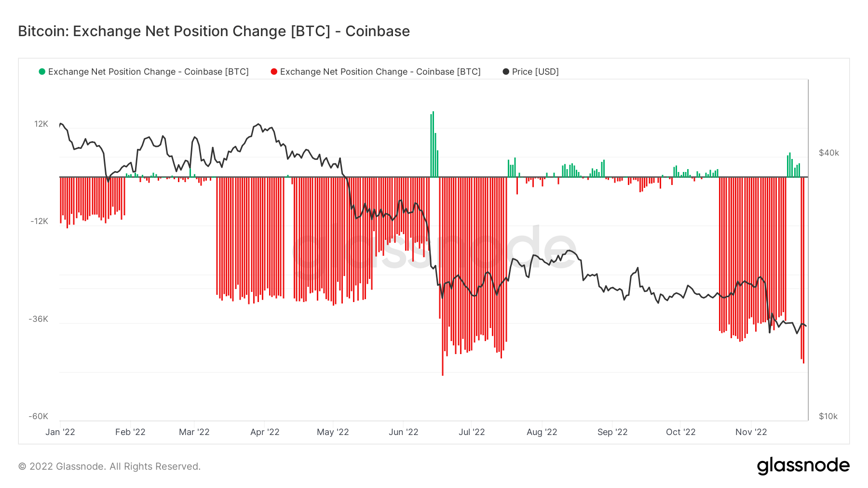Click the -60K left axis label

(x=39, y=417)
